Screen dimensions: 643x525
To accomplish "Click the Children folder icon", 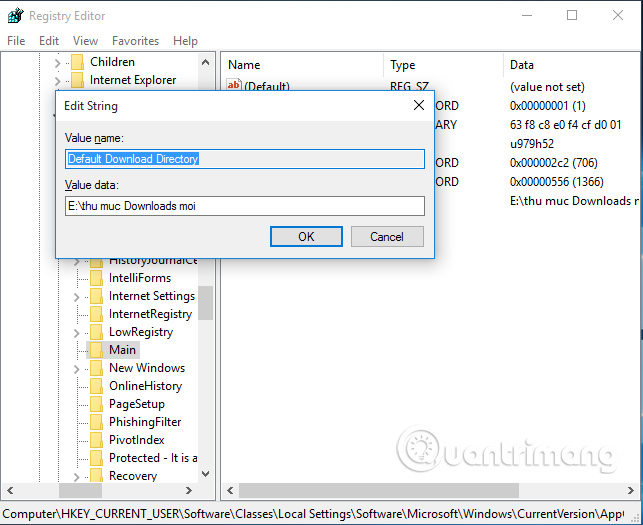I will coord(77,62).
